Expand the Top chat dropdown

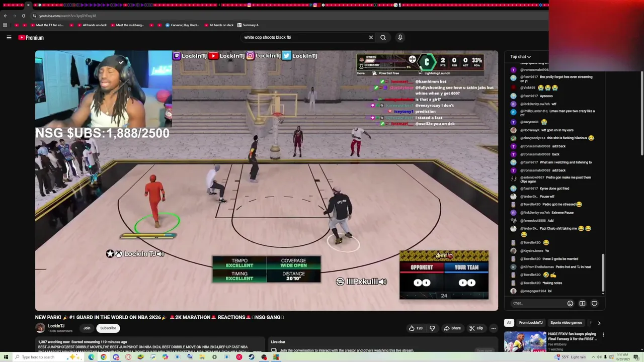pos(520,57)
